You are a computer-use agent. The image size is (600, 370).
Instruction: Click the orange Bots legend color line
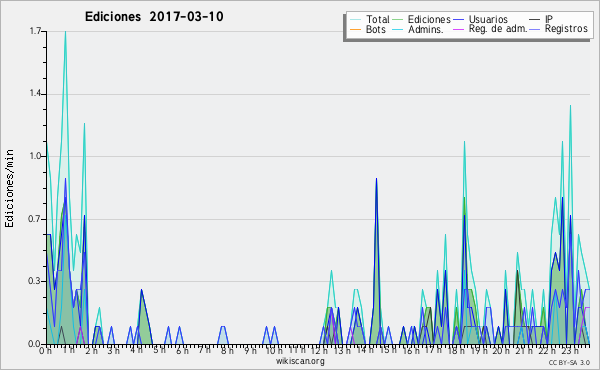(x=355, y=29)
